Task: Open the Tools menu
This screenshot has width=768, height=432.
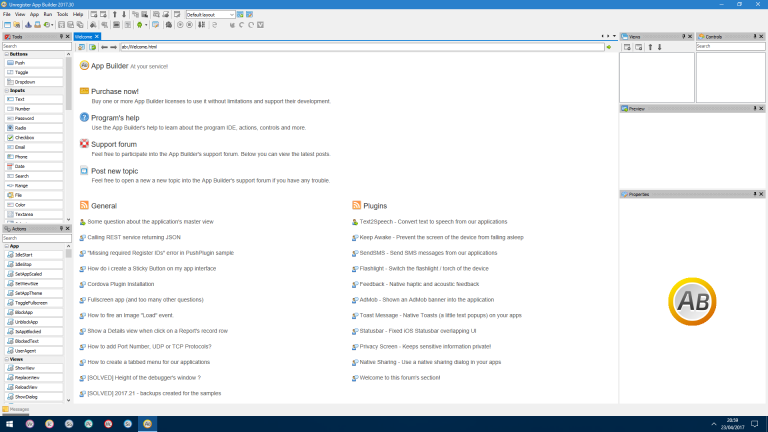Action: tap(62, 15)
